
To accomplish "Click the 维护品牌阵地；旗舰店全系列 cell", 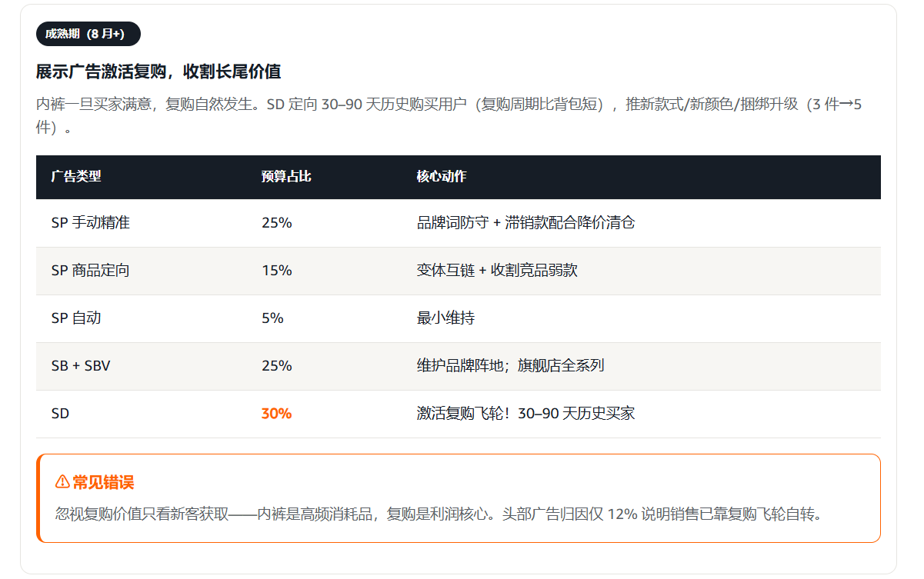I will click(x=511, y=366).
